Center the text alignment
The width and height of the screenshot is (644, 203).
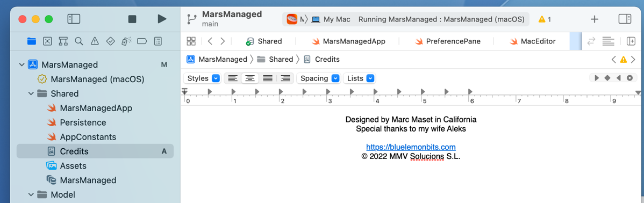(x=250, y=78)
